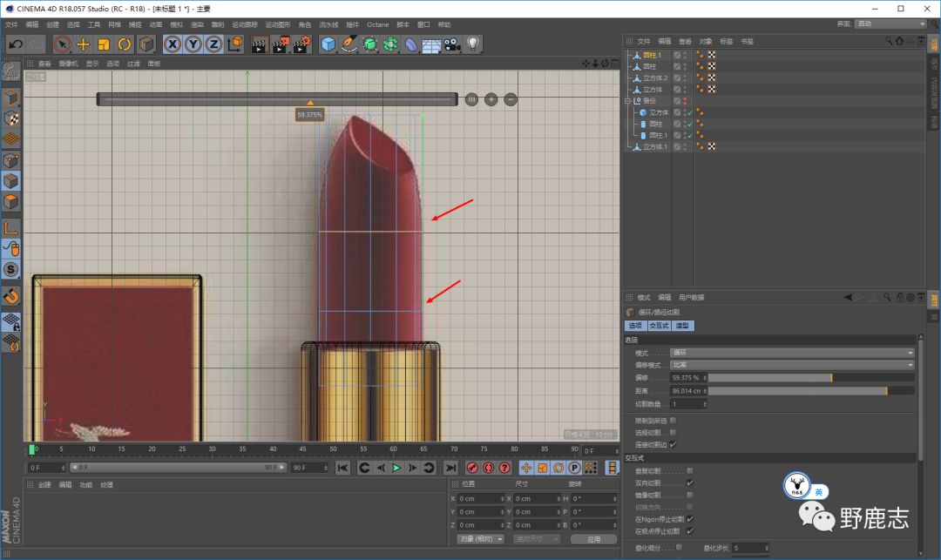941x560 pixels.
Task: Click the cube primitive icon
Action: (x=328, y=44)
